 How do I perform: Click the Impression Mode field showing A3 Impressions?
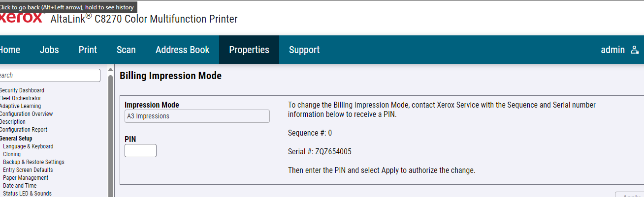pos(197,116)
